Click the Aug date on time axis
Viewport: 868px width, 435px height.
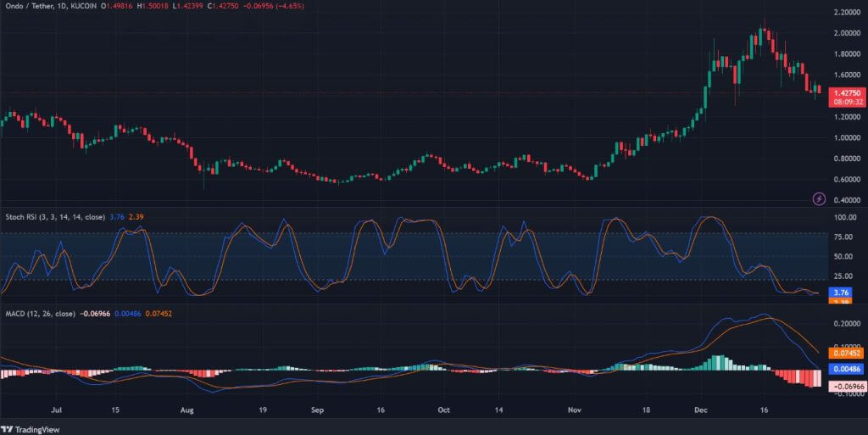pos(187,410)
